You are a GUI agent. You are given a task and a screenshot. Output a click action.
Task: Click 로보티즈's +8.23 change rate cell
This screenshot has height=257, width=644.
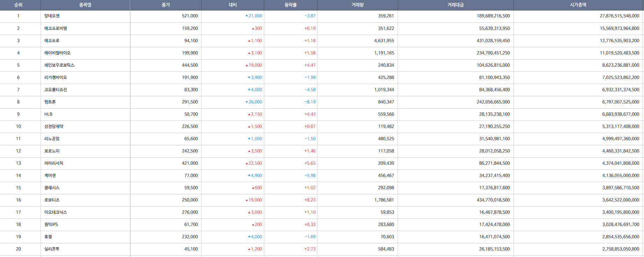pyautogui.click(x=310, y=200)
